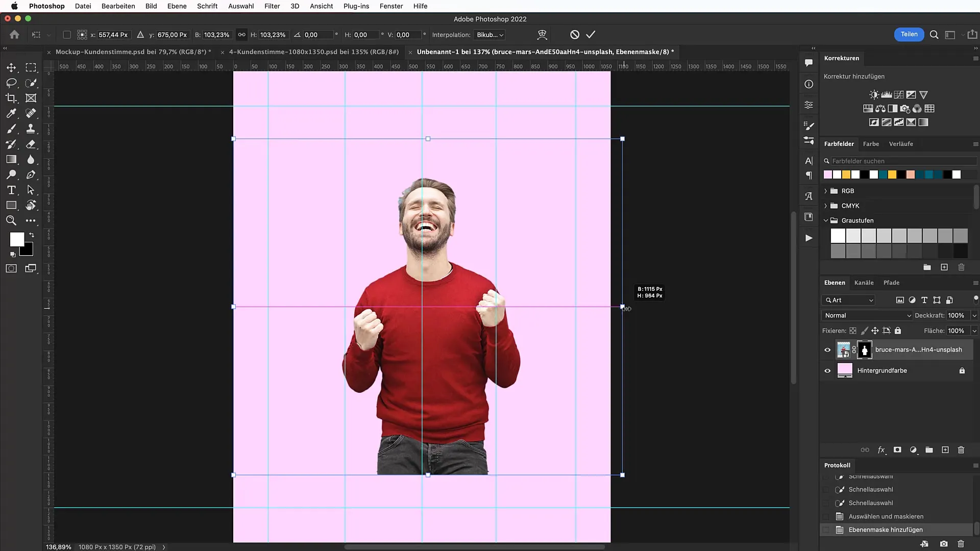Click the Home icon
The width and height of the screenshot is (980, 551).
pyautogui.click(x=14, y=35)
